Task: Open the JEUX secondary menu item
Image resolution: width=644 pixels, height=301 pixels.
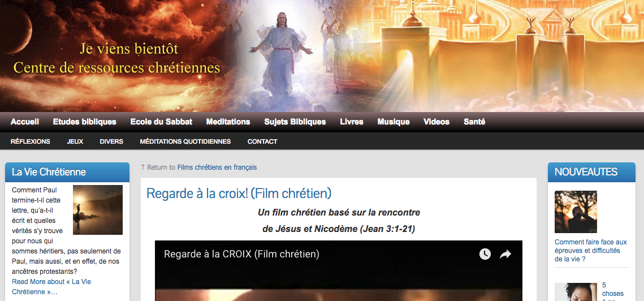Action: point(75,141)
